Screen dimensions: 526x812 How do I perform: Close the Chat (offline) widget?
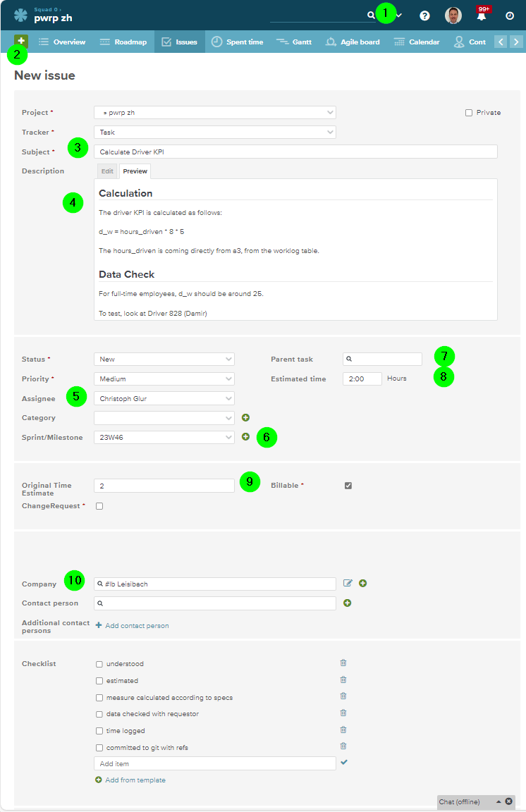pos(509,801)
